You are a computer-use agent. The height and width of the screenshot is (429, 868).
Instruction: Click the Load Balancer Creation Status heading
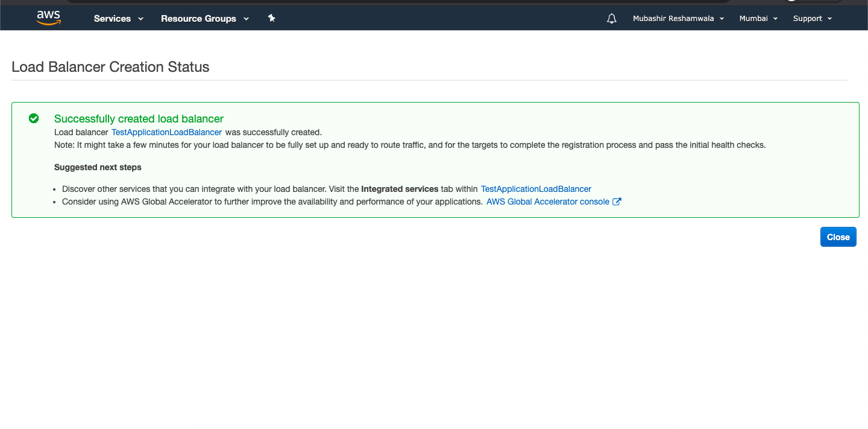tap(110, 67)
